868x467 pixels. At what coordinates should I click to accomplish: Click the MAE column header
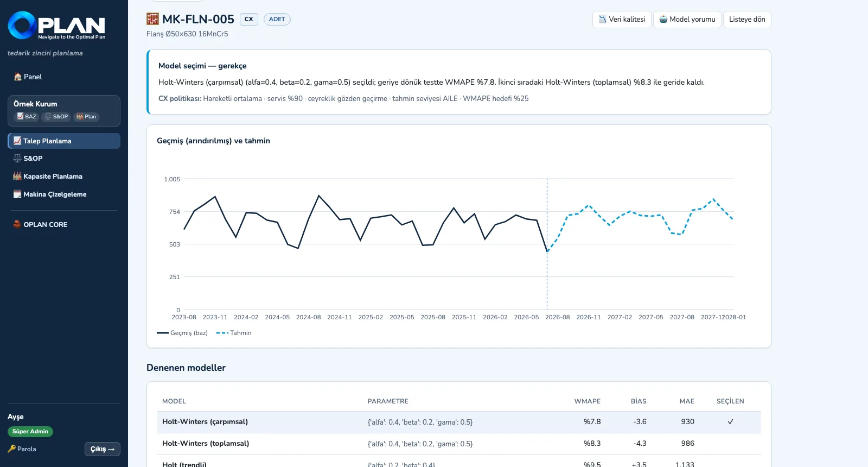coord(687,401)
